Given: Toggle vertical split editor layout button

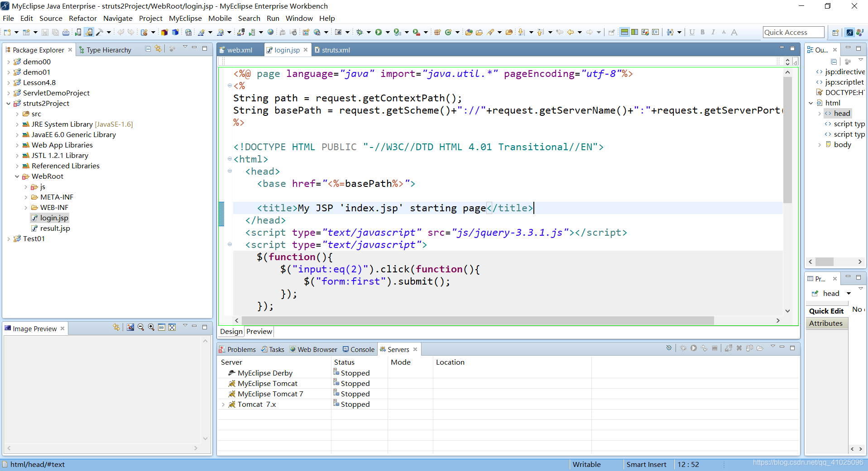Looking at the screenshot, I should (x=635, y=32).
